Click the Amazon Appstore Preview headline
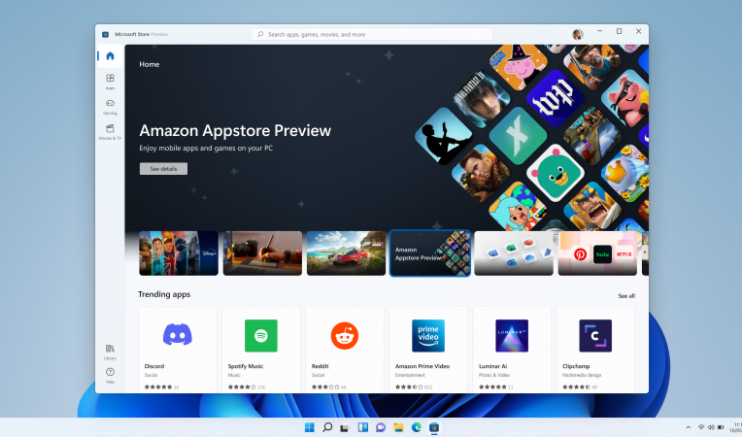This screenshot has height=437, width=742. 235,130
